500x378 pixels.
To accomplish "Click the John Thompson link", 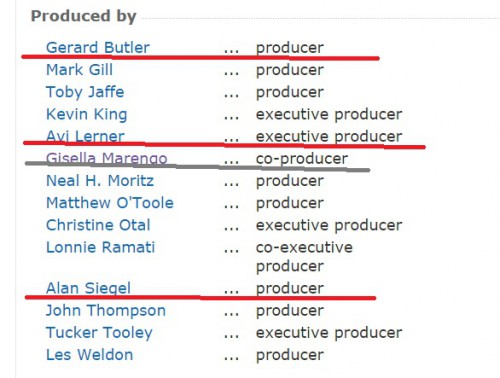I will coord(106,311).
